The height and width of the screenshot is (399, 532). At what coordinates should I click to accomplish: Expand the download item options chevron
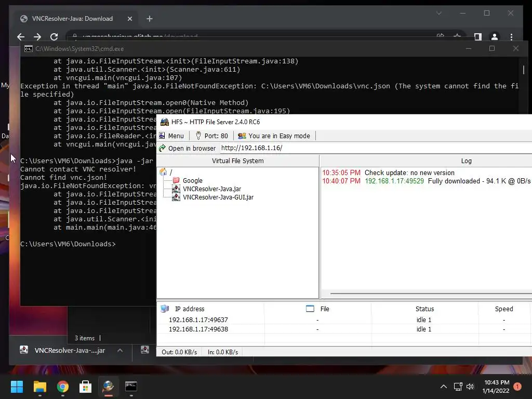pos(120,351)
